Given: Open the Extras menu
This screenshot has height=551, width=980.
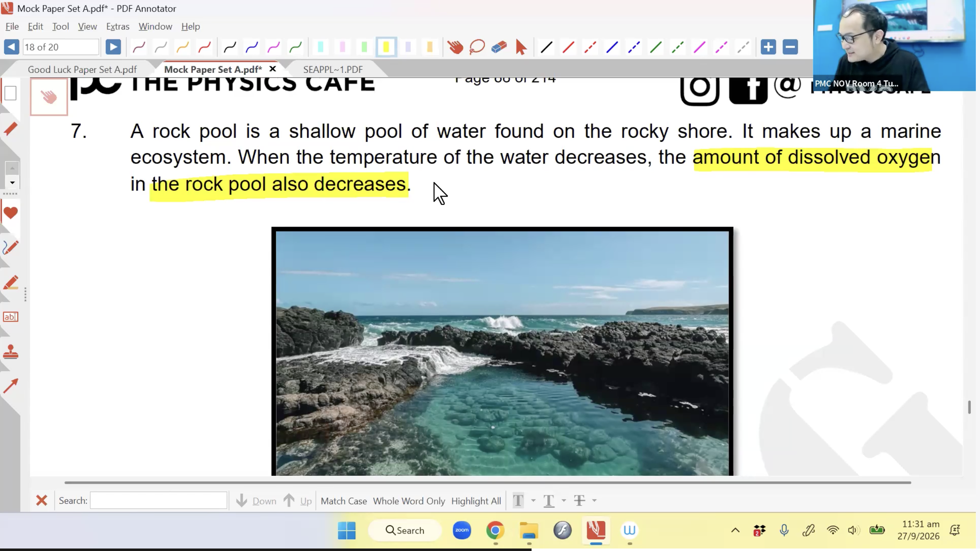Looking at the screenshot, I should pyautogui.click(x=118, y=26).
